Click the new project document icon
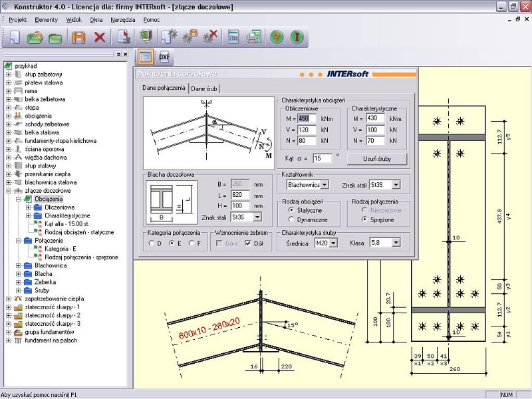Image resolution: width=532 pixels, height=399 pixels. click(15, 37)
